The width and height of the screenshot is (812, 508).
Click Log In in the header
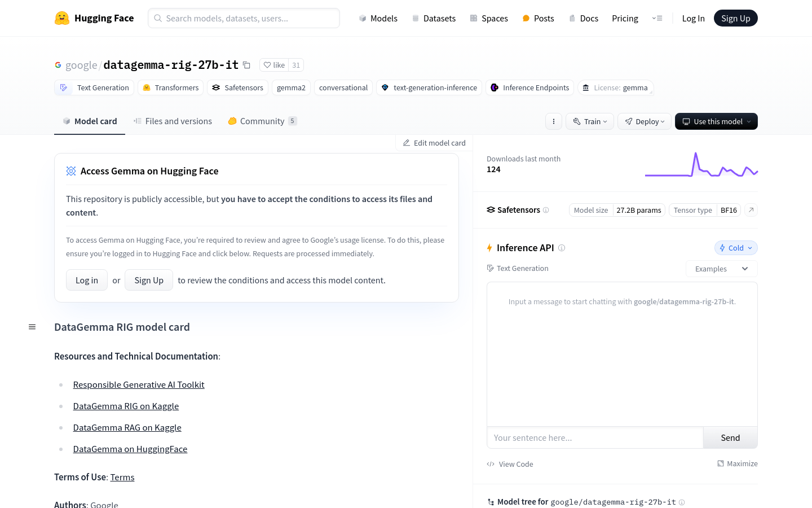[x=693, y=18]
